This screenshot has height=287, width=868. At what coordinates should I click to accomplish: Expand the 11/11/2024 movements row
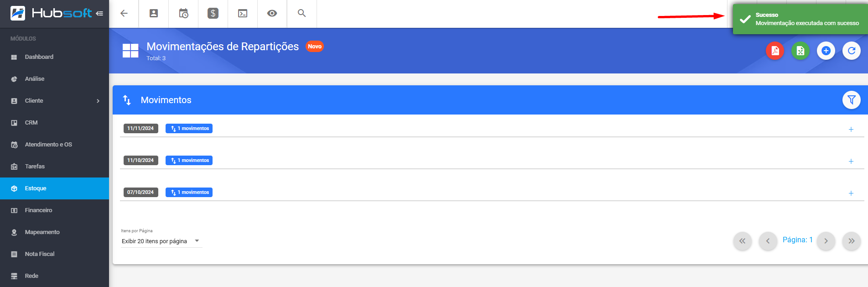(x=851, y=129)
